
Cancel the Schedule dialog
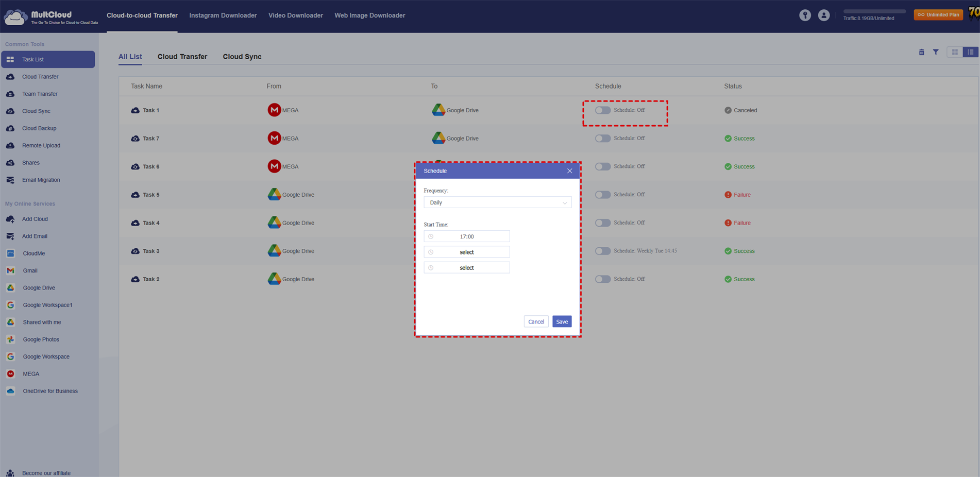pos(536,322)
